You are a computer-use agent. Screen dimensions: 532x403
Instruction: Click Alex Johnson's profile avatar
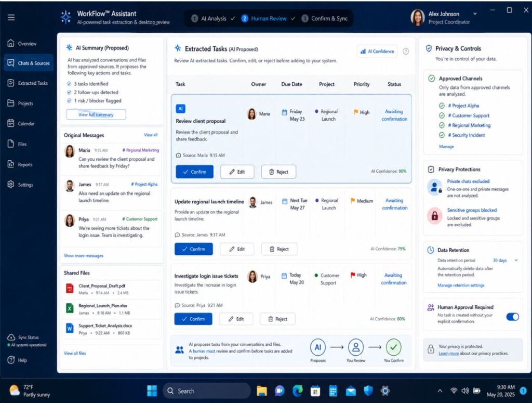pos(418,18)
